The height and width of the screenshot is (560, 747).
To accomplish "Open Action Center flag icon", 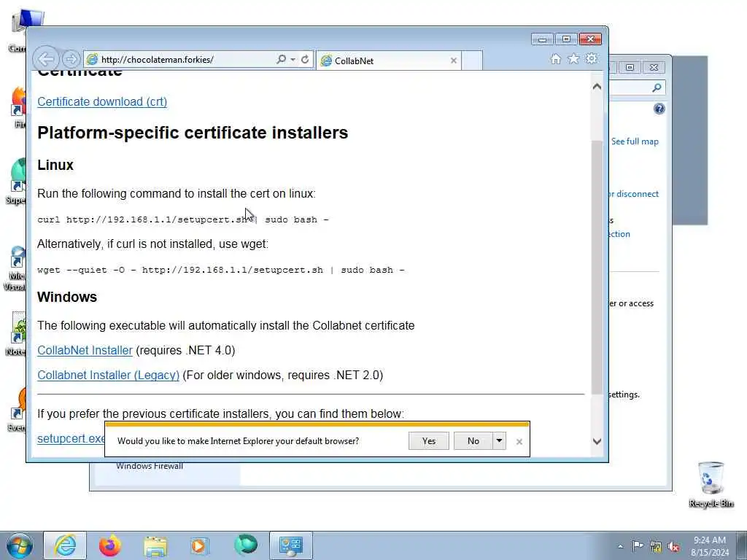I will [638, 546].
